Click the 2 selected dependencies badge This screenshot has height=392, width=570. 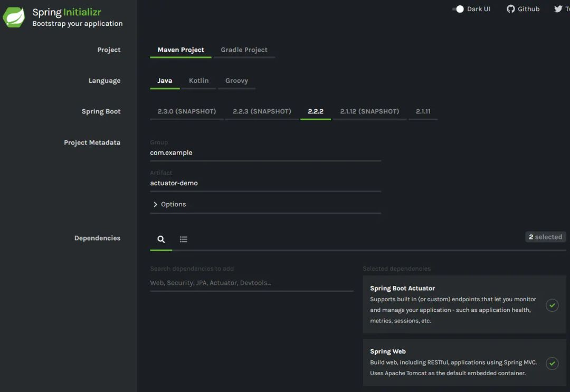pyautogui.click(x=545, y=236)
